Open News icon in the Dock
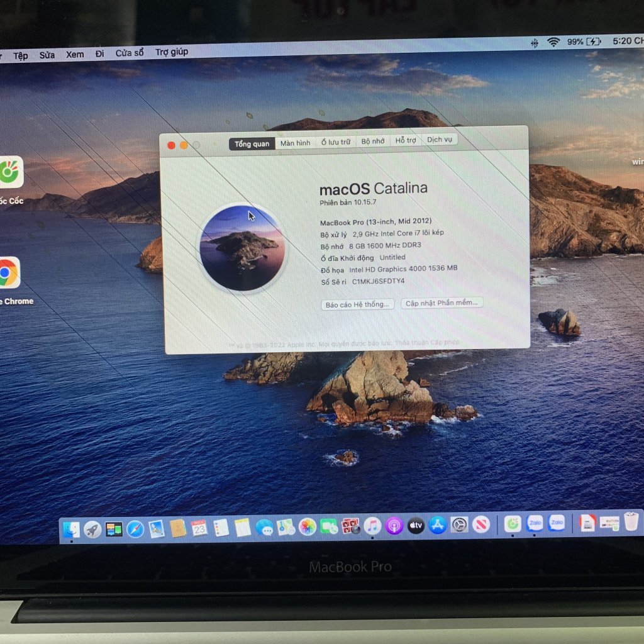The width and height of the screenshot is (644, 644). tap(481, 525)
